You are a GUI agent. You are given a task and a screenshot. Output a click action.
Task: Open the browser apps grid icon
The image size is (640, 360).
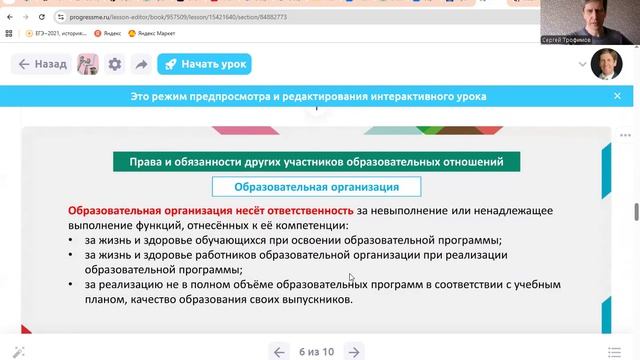9,33
